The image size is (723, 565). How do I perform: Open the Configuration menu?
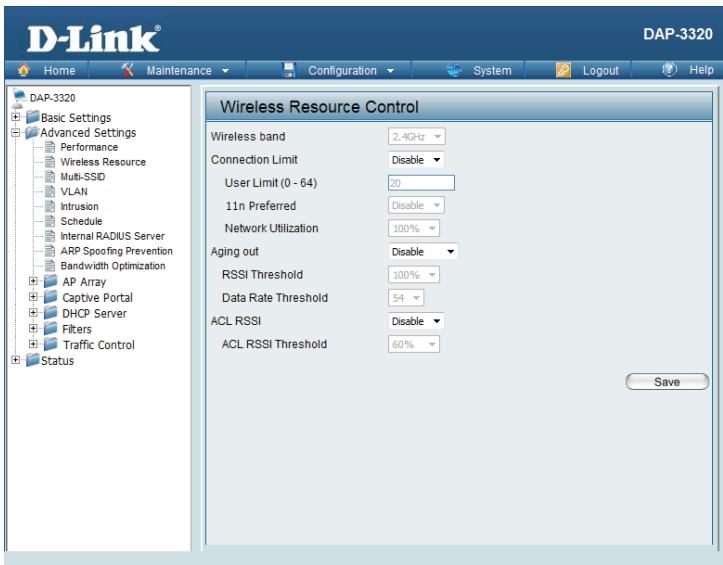343,71
